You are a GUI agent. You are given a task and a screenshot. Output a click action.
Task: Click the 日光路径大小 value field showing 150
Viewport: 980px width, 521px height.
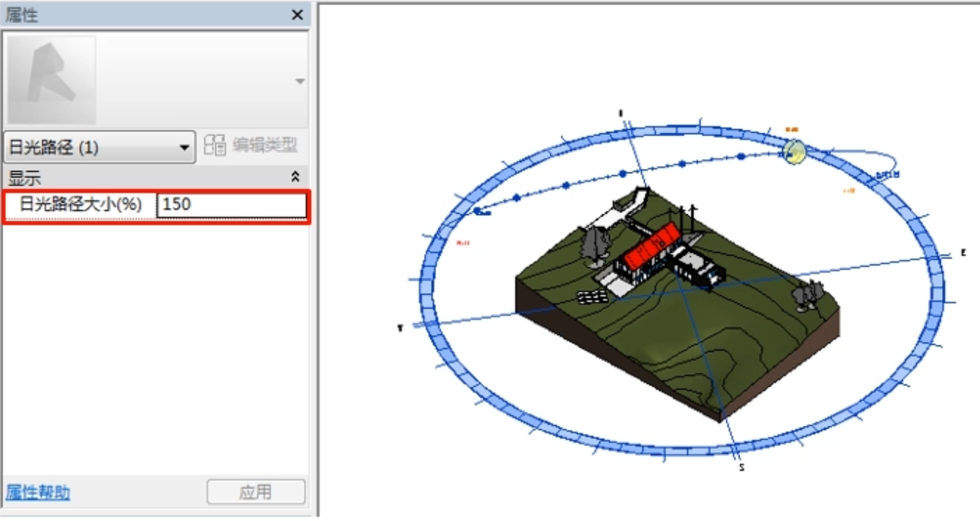click(x=232, y=204)
